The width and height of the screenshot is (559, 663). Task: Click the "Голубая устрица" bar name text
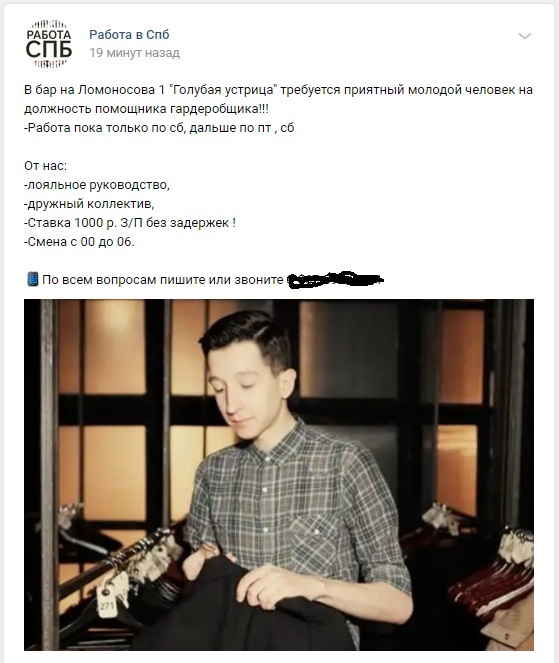point(223,90)
